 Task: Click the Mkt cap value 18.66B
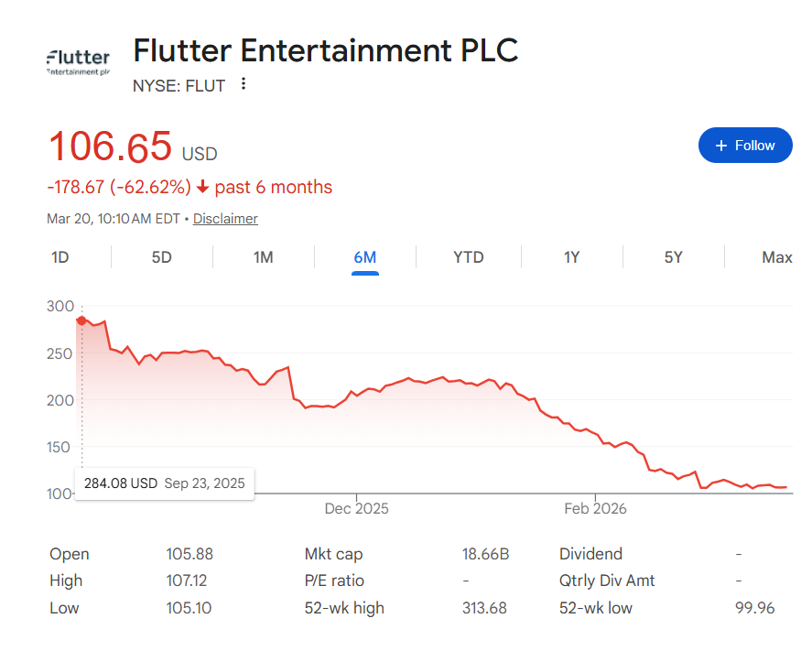tap(486, 554)
